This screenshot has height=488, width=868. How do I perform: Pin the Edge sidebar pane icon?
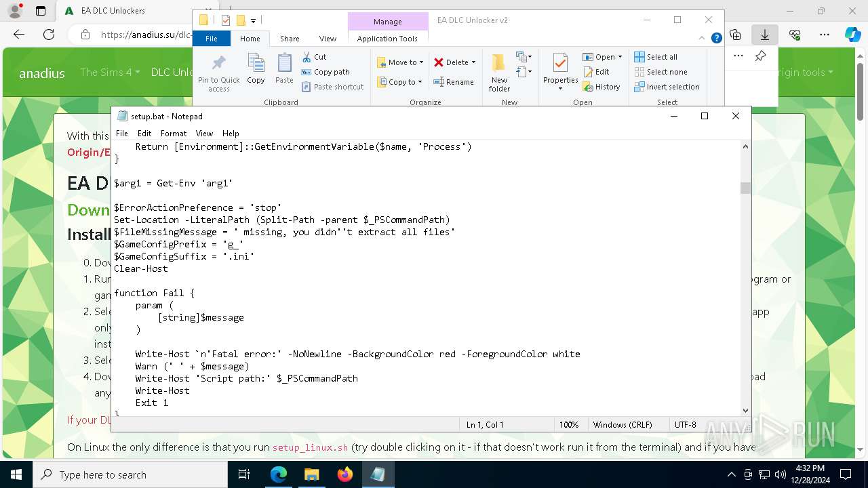pos(760,56)
